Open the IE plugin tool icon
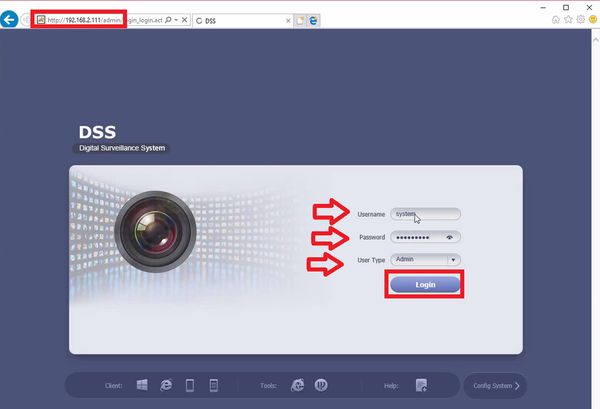600x409 pixels. click(297, 385)
